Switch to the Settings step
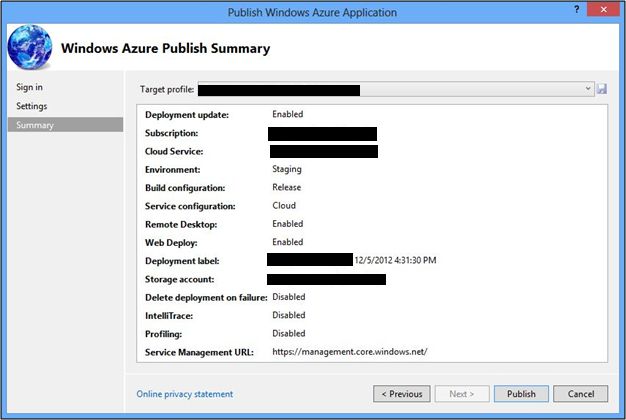The width and height of the screenshot is (626, 420). click(x=32, y=106)
